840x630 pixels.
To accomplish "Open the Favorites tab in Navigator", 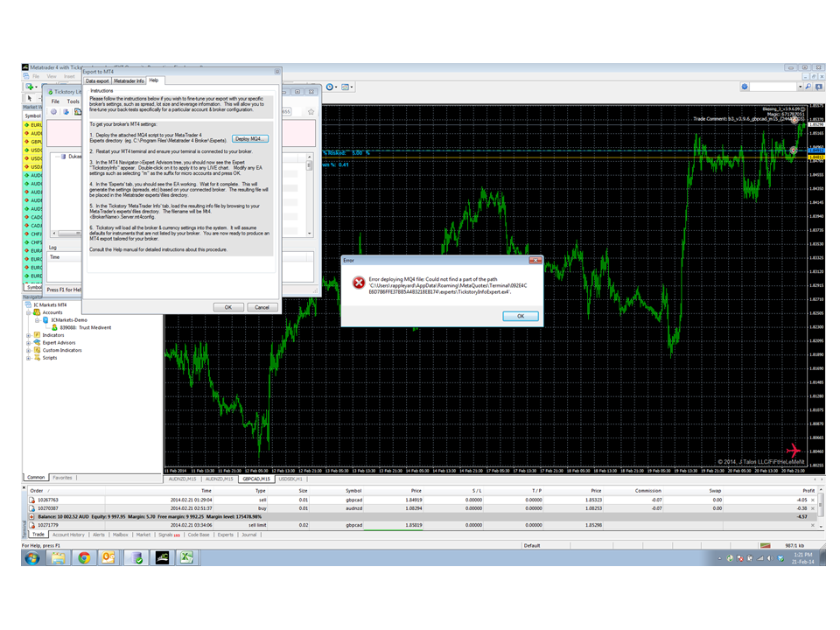I will click(62, 478).
